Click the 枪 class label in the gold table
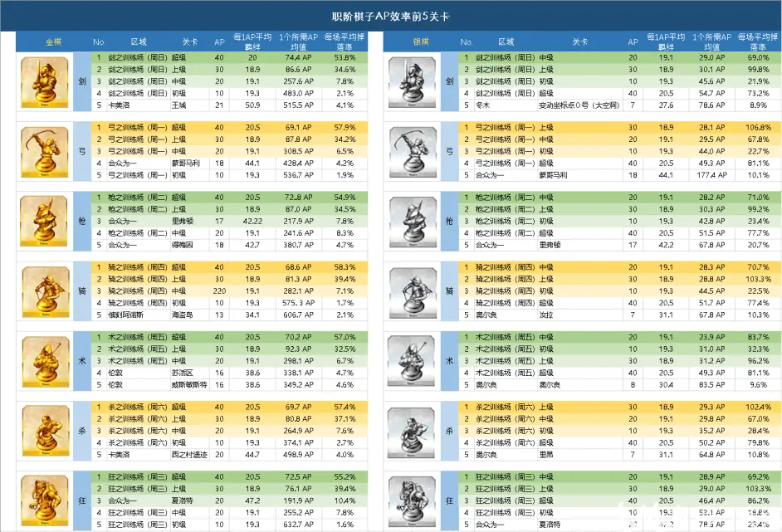The height and width of the screenshot is (532, 782). 82,221
